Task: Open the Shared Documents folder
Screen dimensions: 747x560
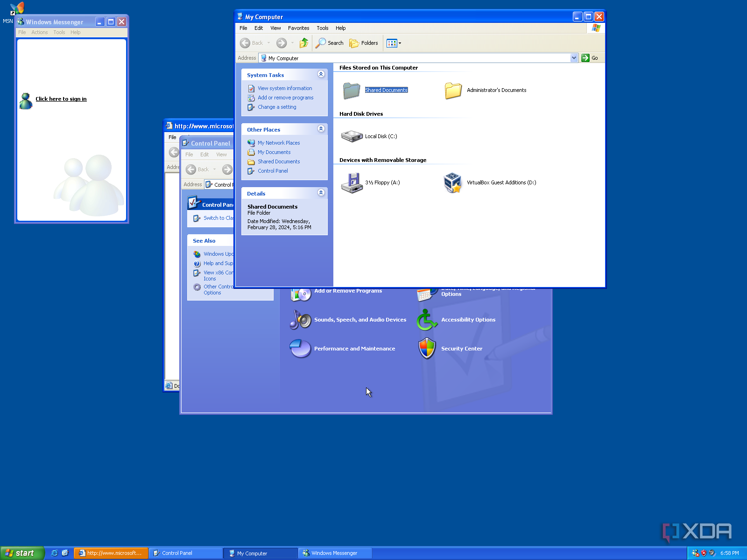Action: point(386,90)
